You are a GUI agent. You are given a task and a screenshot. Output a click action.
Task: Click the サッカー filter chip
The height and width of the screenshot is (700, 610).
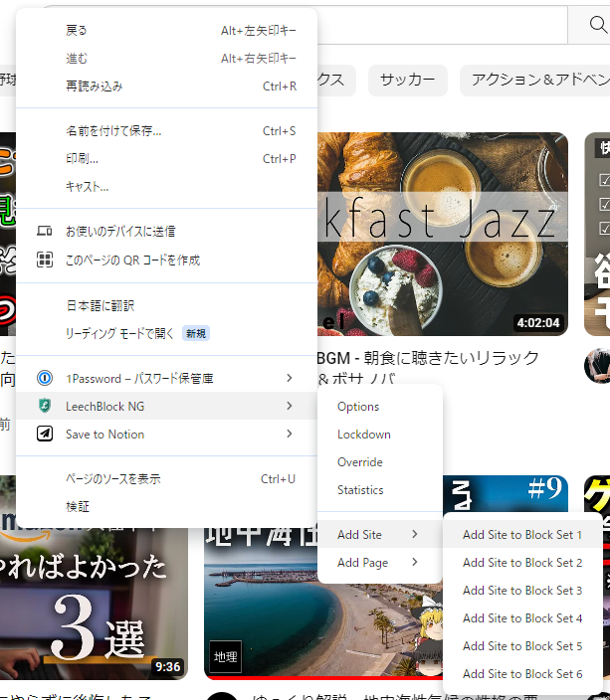pyautogui.click(x=407, y=81)
